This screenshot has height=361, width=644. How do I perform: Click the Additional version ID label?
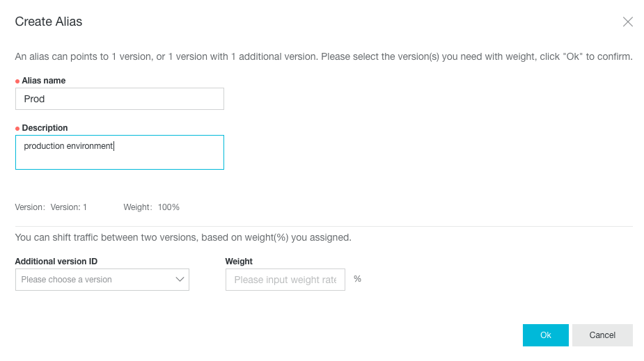click(56, 262)
